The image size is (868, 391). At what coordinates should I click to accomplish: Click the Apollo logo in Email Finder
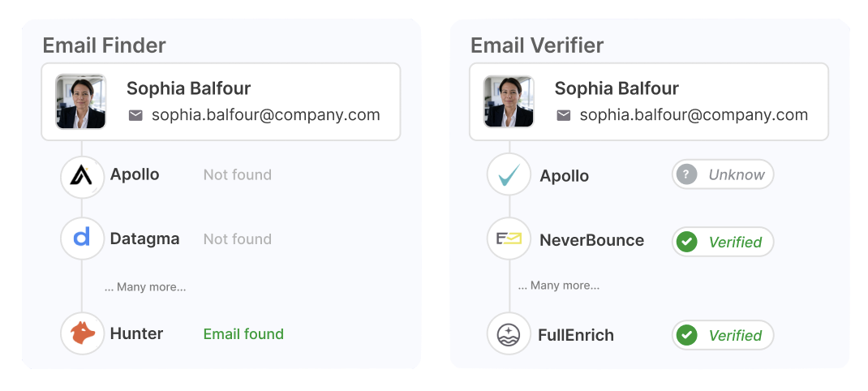click(82, 175)
